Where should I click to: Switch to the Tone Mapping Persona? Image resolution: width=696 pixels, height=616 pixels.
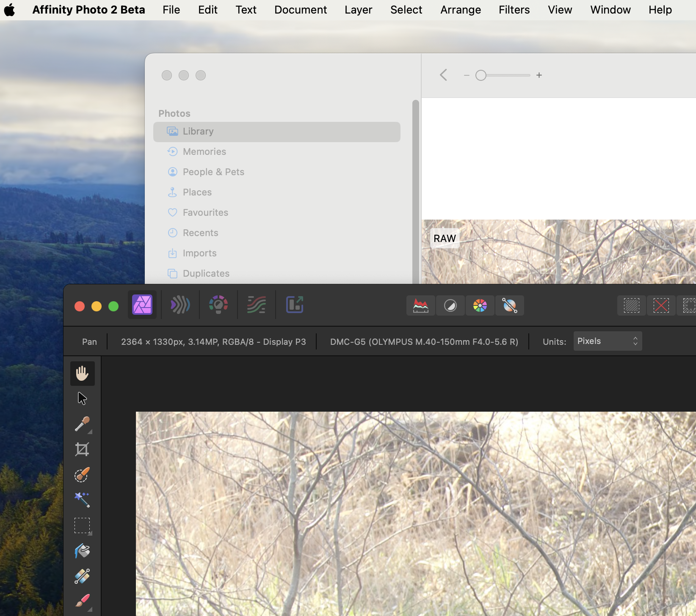point(257,305)
